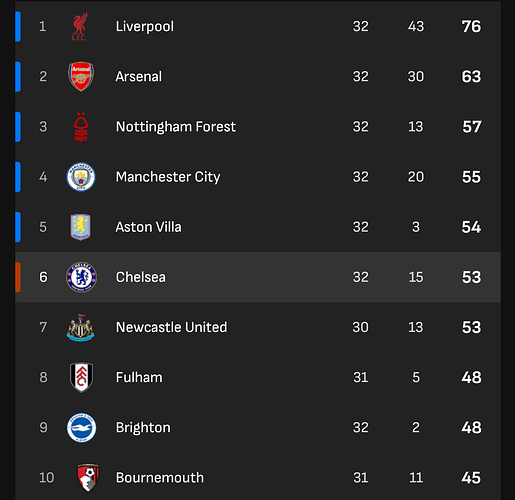Image resolution: width=515 pixels, height=500 pixels.
Task: Click Liverpool's 76 points total
Action: (471, 26)
